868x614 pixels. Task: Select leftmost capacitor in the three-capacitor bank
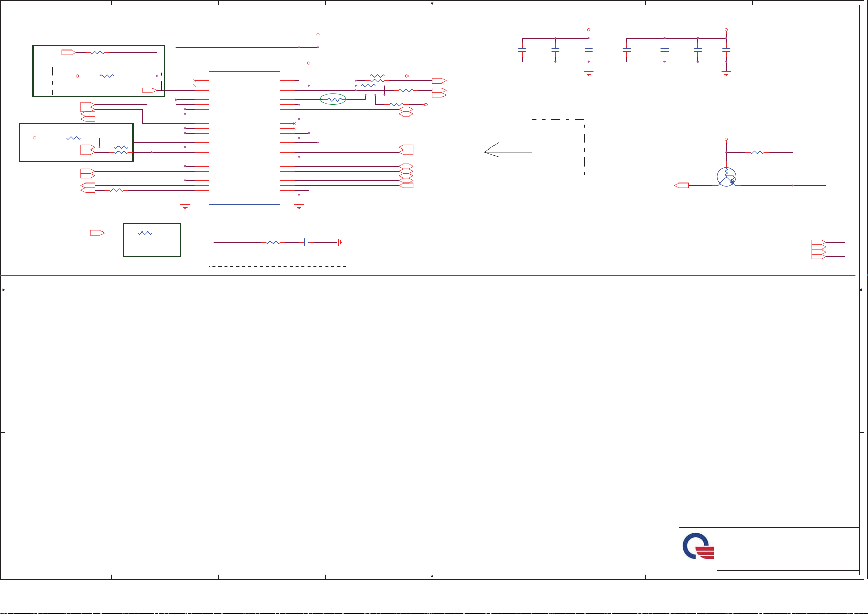click(522, 50)
